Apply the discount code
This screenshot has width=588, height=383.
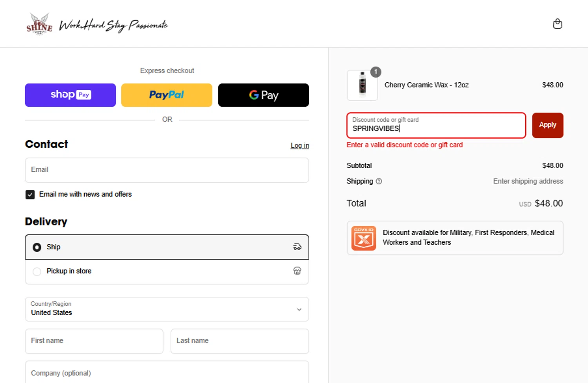point(548,125)
